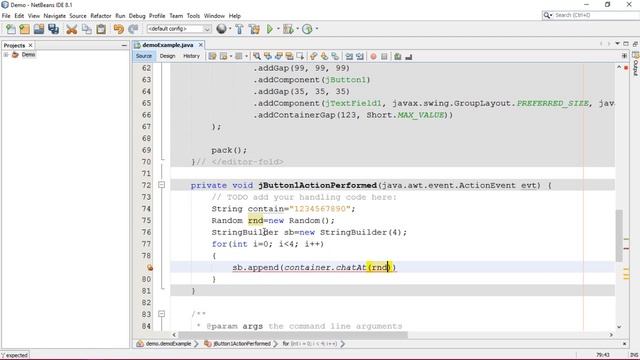Toggle Rectangular Selection mode in editor toolbar
This screenshot has width=640, height=360.
(300, 56)
